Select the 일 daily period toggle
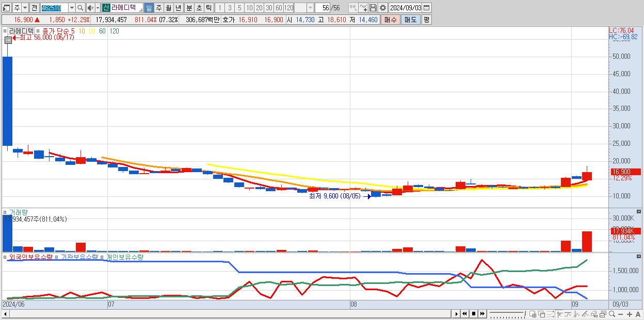Viewport: 644px width, 320px height. pyautogui.click(x=149, y=8)
